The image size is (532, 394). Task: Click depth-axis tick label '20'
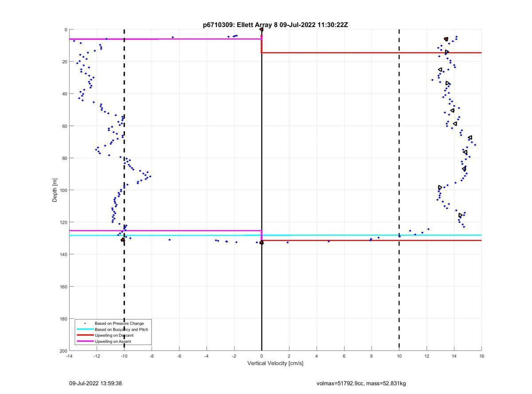[x=65, y=62]
